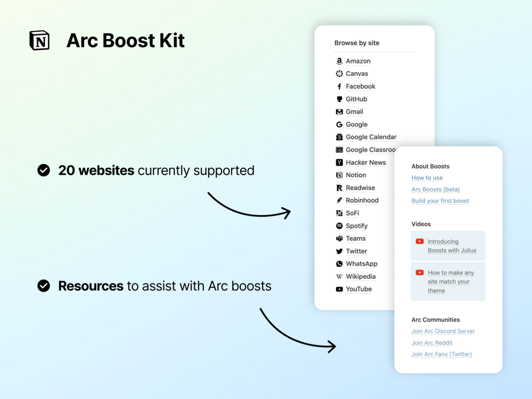532x399 pixels.
Task: Open the Google Calendar link
Action: tap(371, 137)
